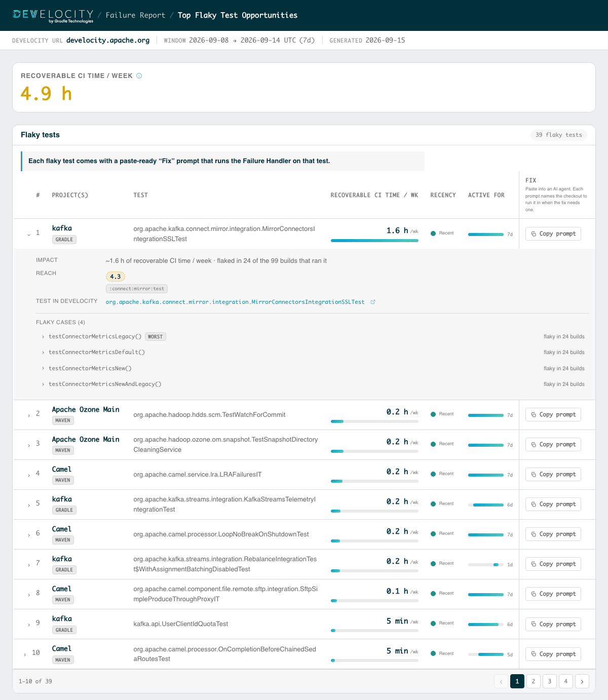Image resolution: width=608 pixels, height=700 pixels.
Task: Copy prompt for LRAFailuresIT
Action: (x=553, y=474)
